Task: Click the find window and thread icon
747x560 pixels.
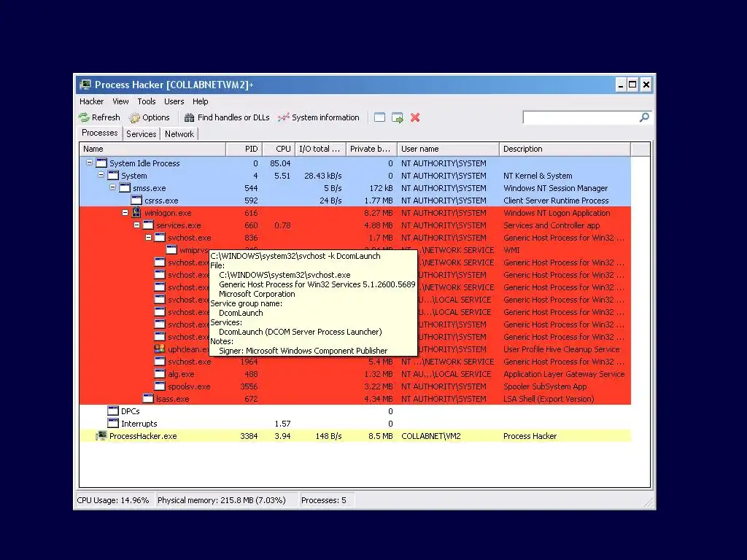Action: (398, 117)
